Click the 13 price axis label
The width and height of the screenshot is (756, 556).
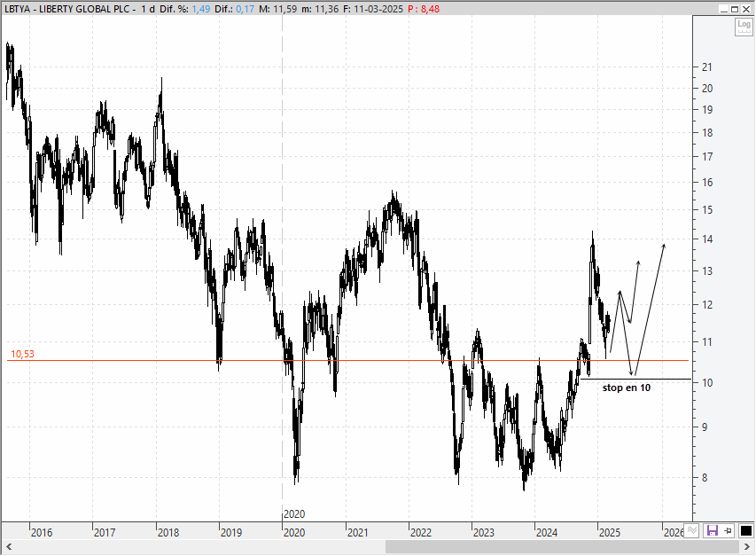pyautogui.click(x=707, y=271)
